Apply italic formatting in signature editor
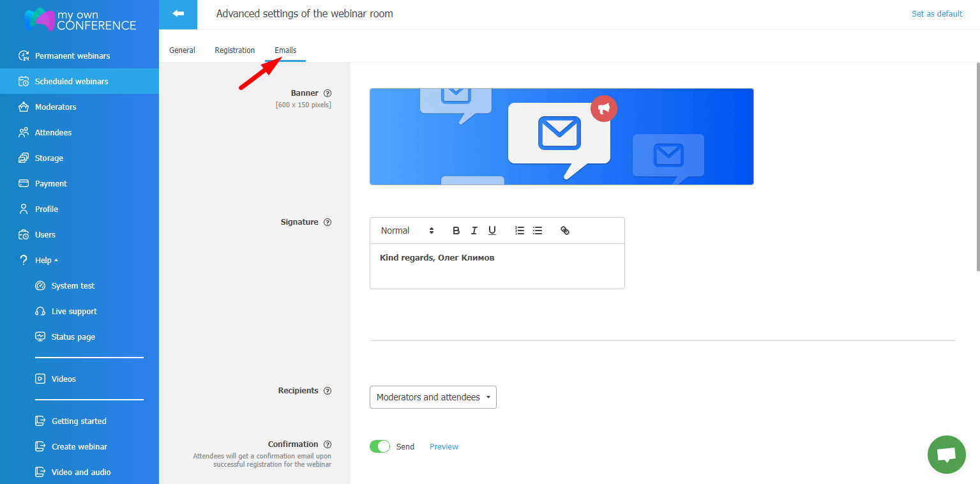 [474, 231]
